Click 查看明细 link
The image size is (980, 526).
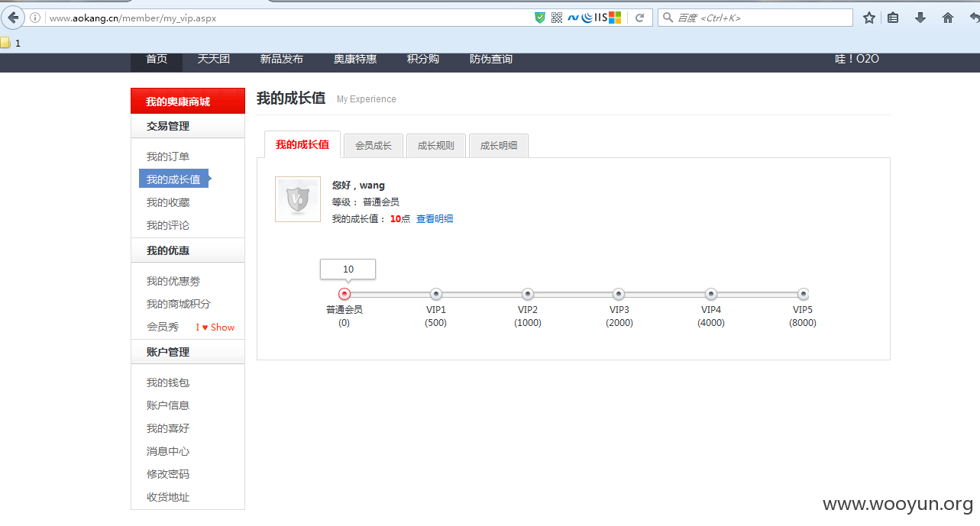pyautogui.click(x=435, y=219)
